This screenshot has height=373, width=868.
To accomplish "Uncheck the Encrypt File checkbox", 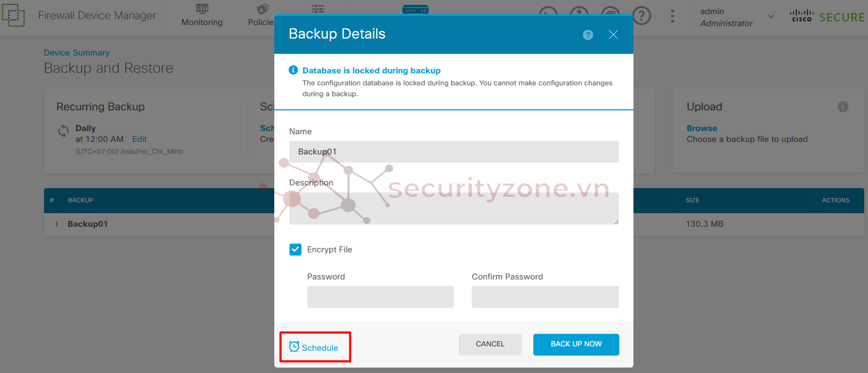I will coord(296,250).
